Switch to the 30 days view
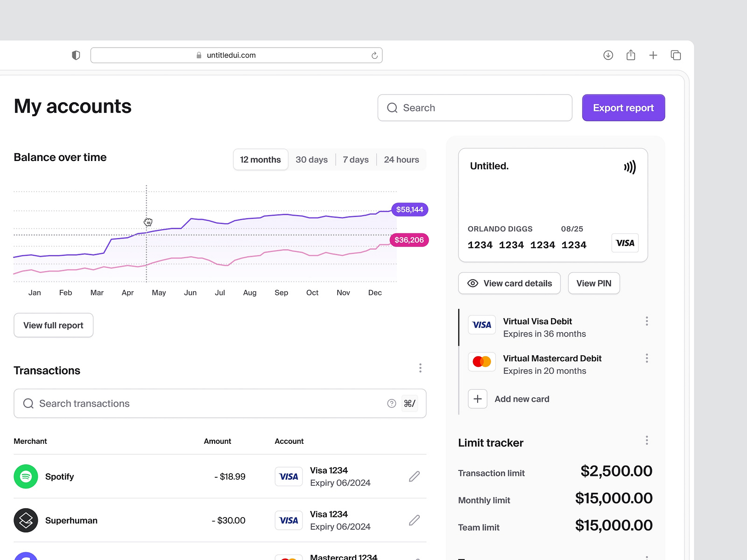The height and width of the screenshot is (560, 747). [311, 159]
